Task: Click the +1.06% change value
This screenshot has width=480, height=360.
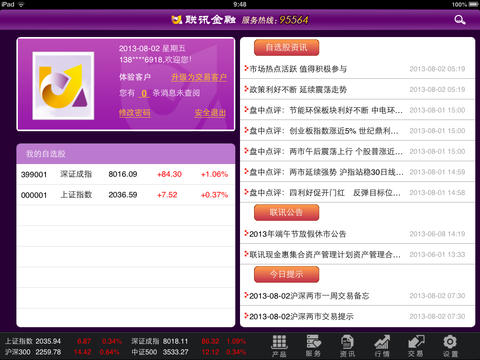Action: coord(214,174)
